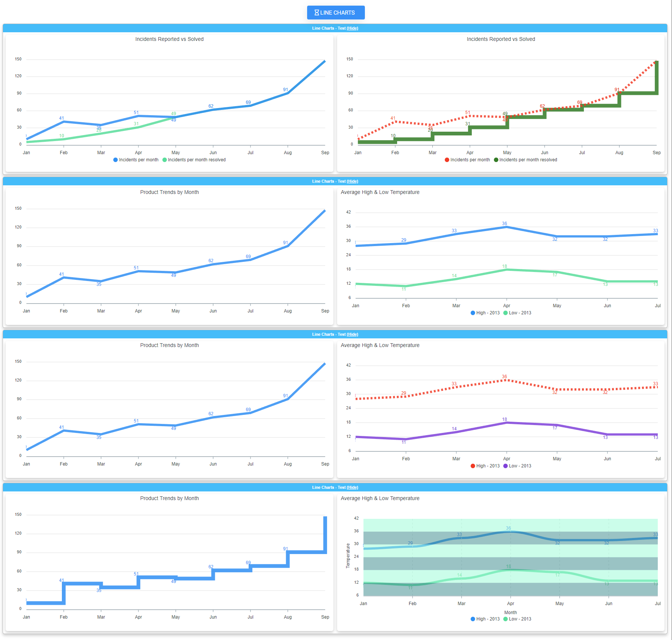Click the vertical Temperature axis label
This screenshot has height=640, width=672.
(348, 556)
